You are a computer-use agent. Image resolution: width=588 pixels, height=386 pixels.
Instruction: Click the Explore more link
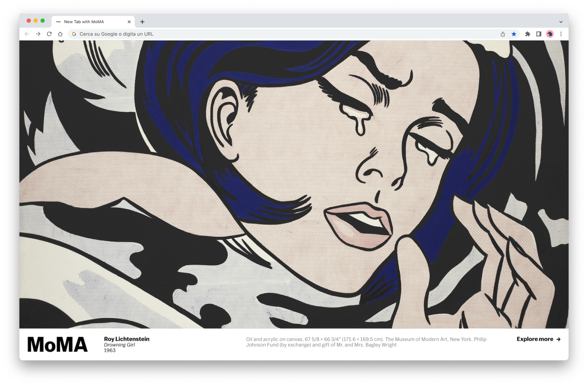coord(539,339)
